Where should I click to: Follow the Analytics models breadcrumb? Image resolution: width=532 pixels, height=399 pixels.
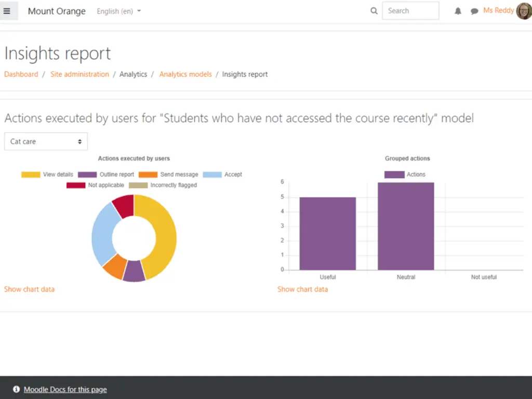(185, 74)
